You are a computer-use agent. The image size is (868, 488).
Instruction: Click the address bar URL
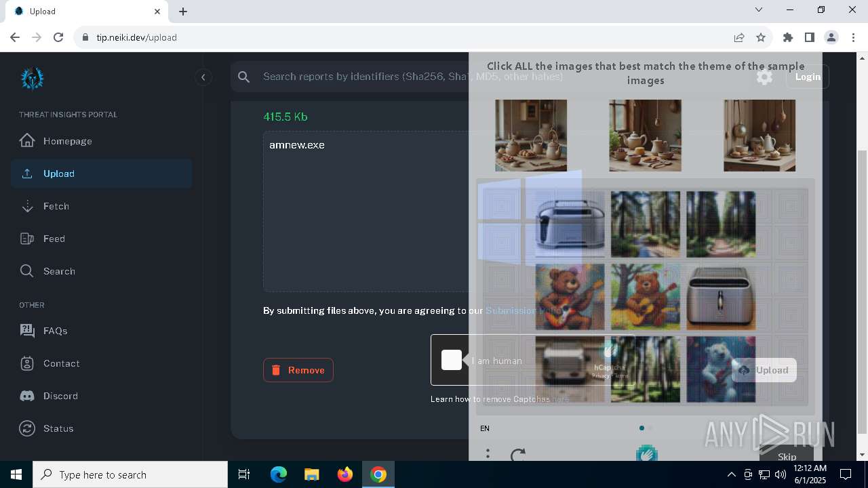pyautogui.click(x=136, y=37)
